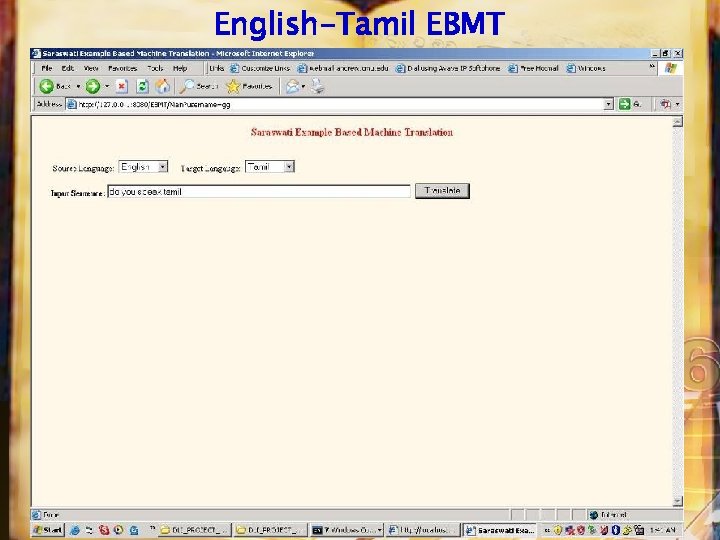Image resolution: width=720 pixels, height=540 pixels.
Task: Switch to the Windows Command taskbar group
Action: (347, 530)
